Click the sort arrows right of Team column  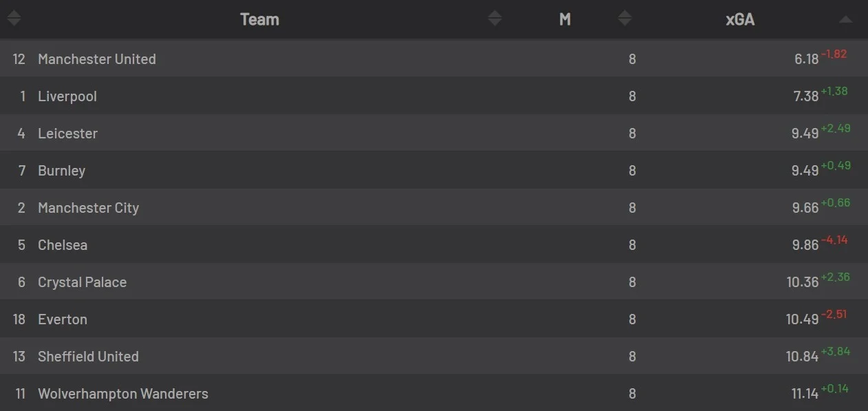point(495,19)
